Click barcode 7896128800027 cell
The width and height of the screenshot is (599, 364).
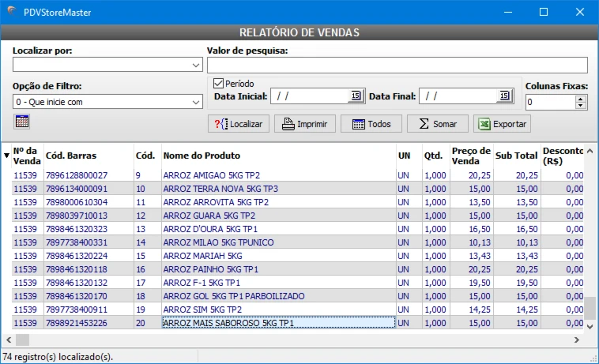tap(89, 175)
